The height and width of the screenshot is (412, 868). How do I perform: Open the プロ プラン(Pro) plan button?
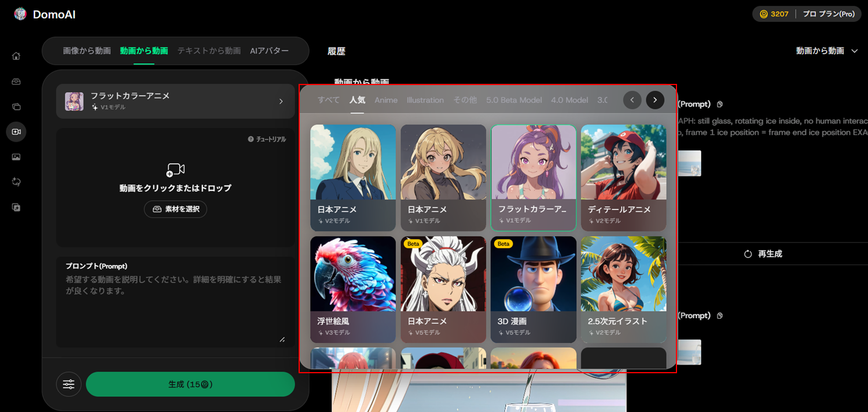pos(829,14)
